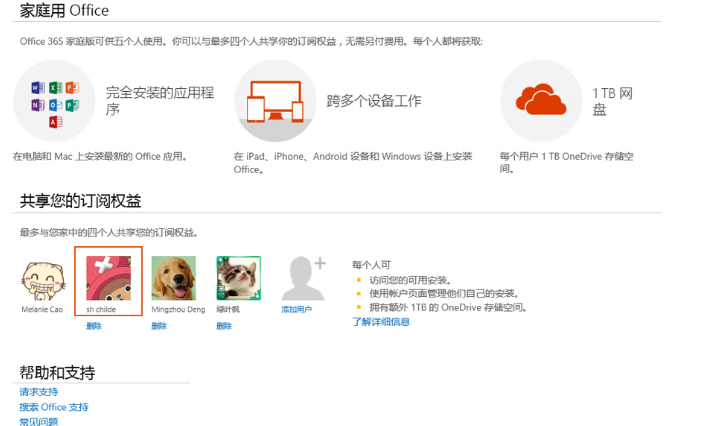
Task: Click the OneNote icon in apps circle
Action: click(38, 105)
